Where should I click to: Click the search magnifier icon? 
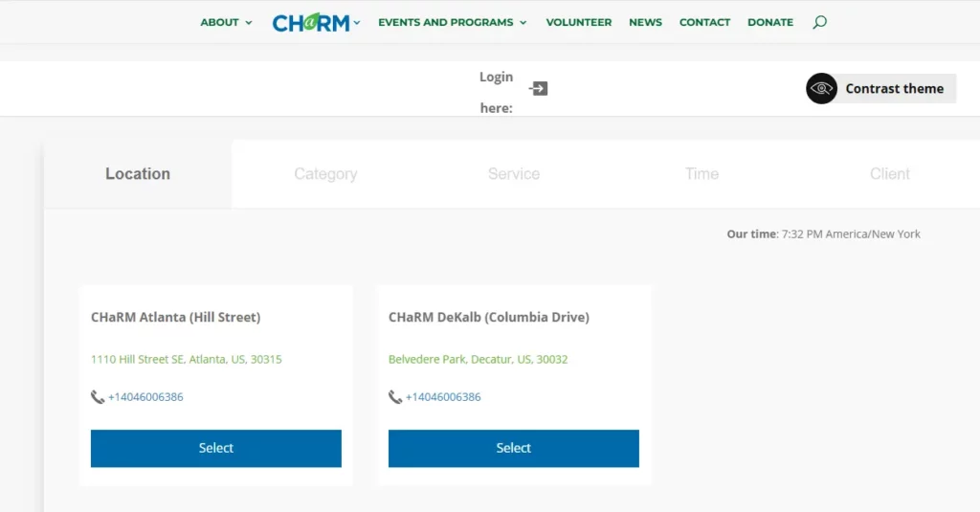click(x=819, y=23)
